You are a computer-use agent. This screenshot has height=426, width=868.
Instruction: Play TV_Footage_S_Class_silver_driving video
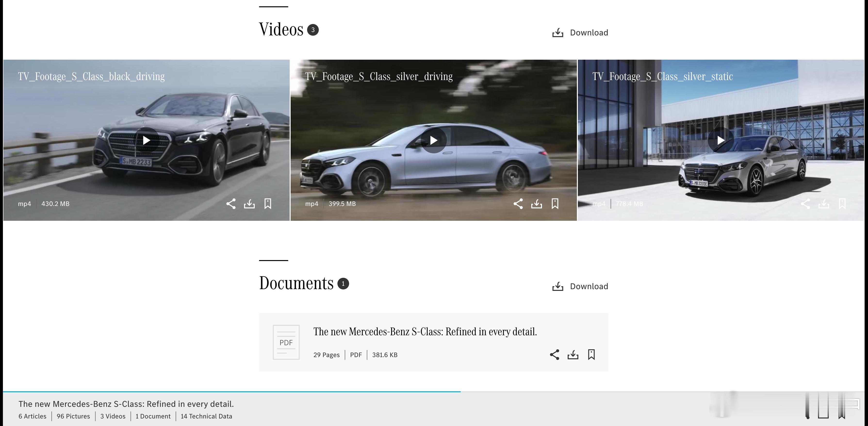tap(434, 140)
